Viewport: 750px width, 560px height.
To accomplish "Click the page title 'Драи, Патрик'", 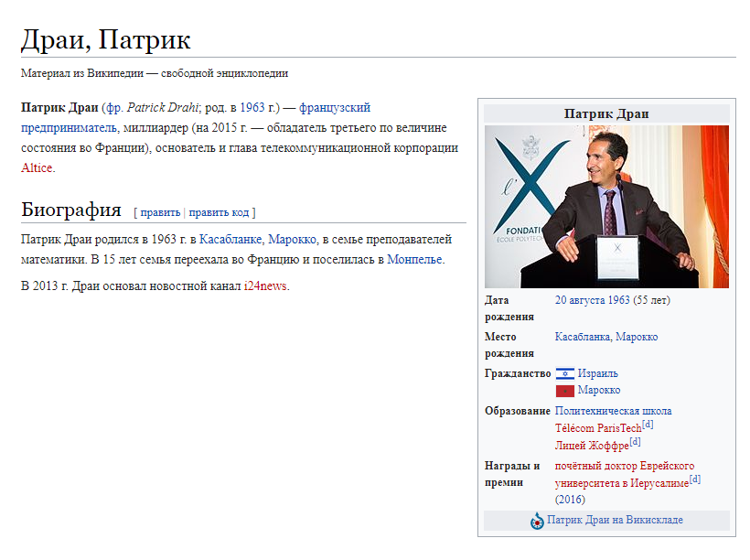I will 106,39.
